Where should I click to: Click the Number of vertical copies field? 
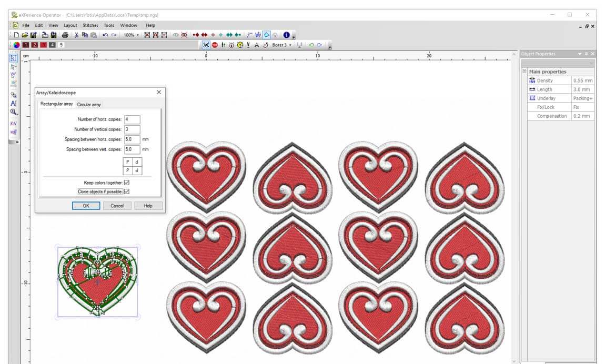(132, 129)
